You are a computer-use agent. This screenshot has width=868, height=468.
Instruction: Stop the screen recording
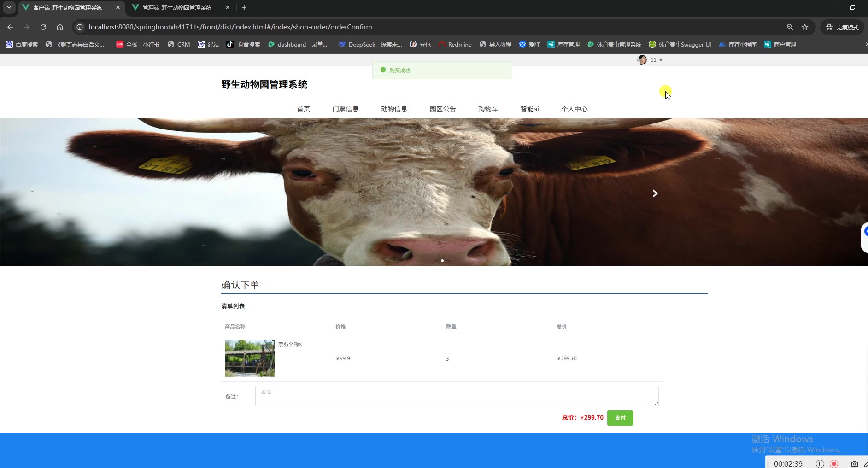coord(834,464)
